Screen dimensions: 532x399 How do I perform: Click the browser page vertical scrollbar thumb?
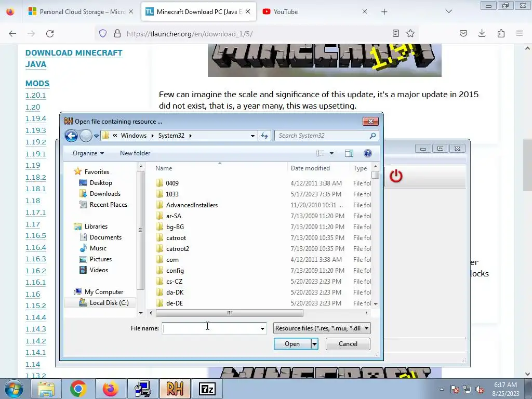tap(527, 165)
